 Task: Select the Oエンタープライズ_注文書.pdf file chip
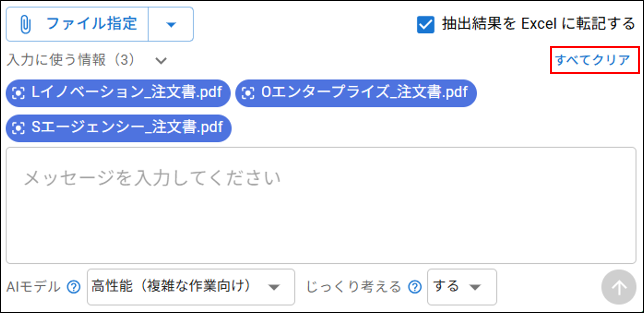click(x=356, y=93)
